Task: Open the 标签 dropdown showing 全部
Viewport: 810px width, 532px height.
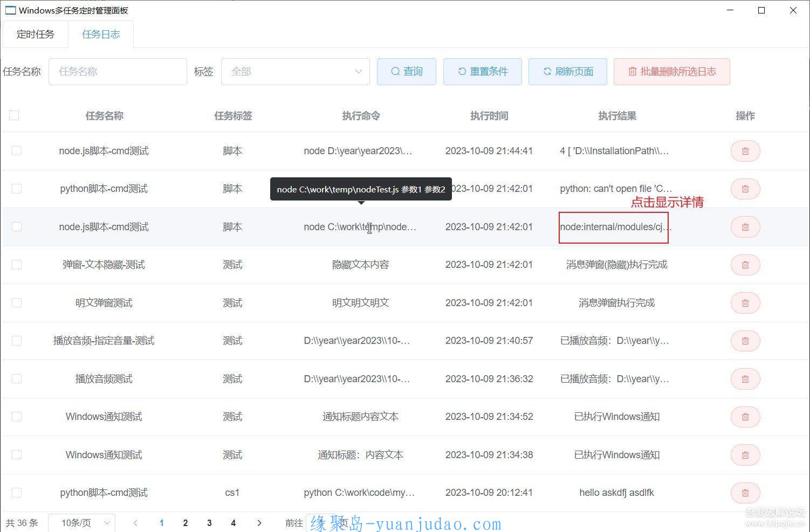Action: click(295, 72)
